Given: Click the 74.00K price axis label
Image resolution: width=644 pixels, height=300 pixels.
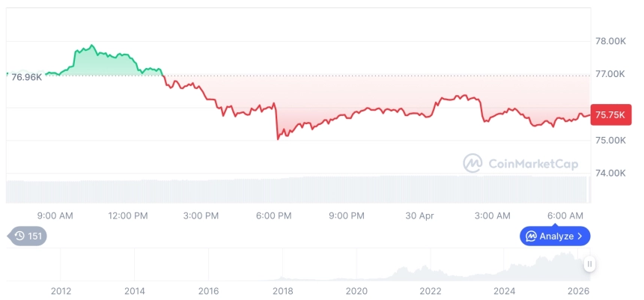Looking at the screenshot, I should tap(610, 173).
